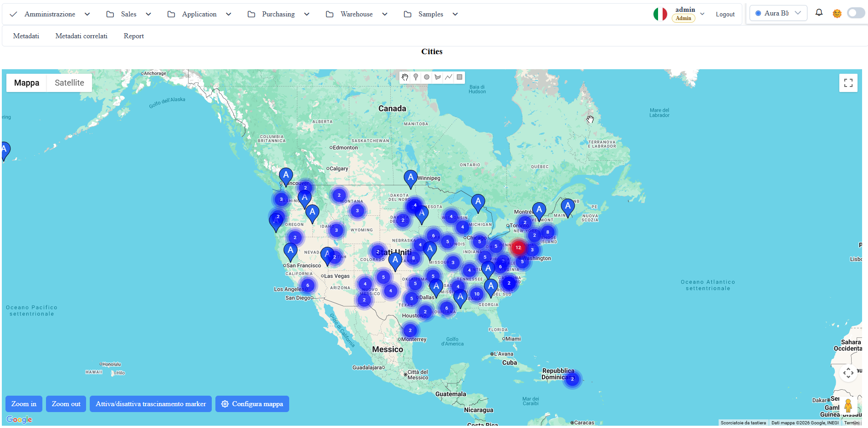Click the cluster 8 near Rhode Island

coord(548,232)
